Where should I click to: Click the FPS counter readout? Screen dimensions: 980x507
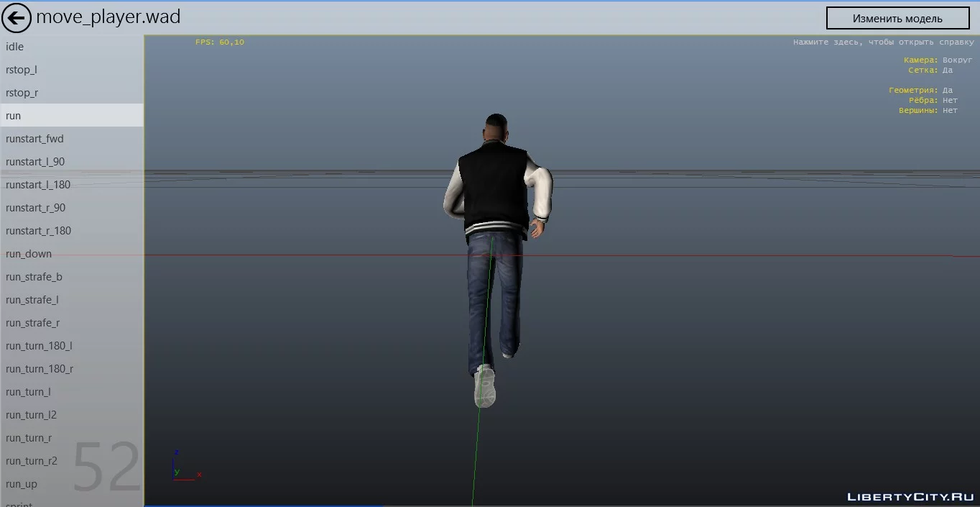point(220,42)
